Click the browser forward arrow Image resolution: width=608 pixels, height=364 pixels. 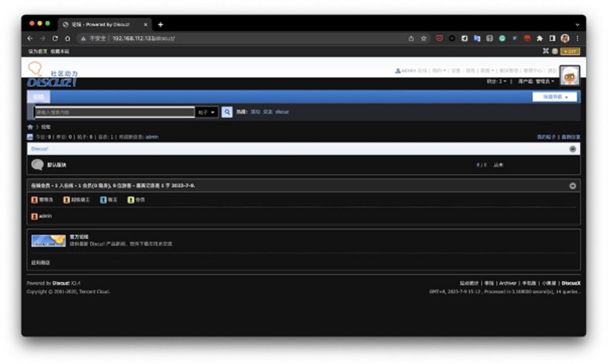click(42, 38)
